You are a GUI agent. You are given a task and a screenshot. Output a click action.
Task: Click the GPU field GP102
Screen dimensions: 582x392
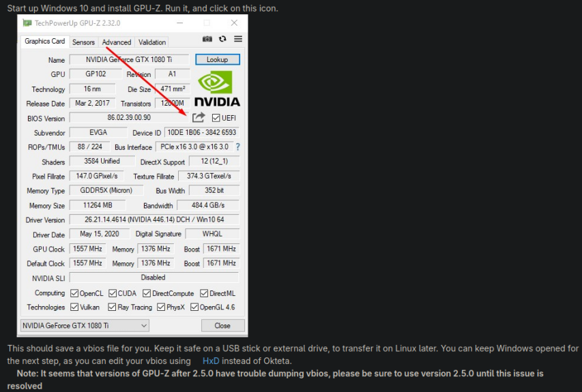[96, 74]
